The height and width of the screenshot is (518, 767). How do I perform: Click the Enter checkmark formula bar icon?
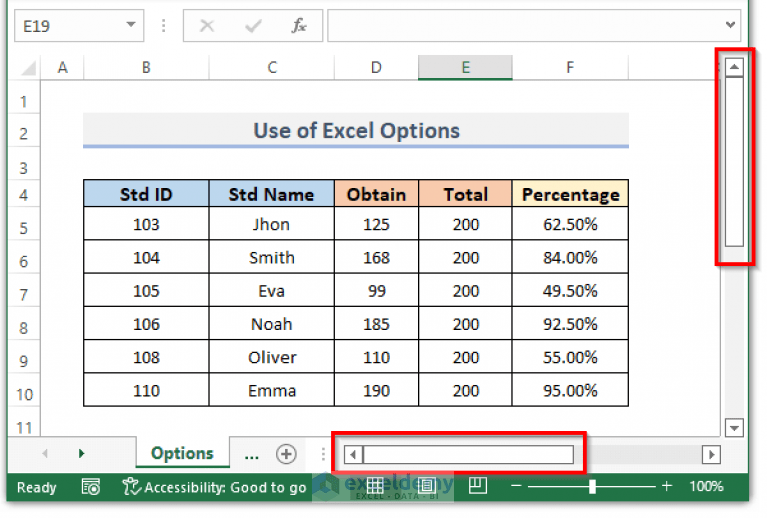[253, 25]
